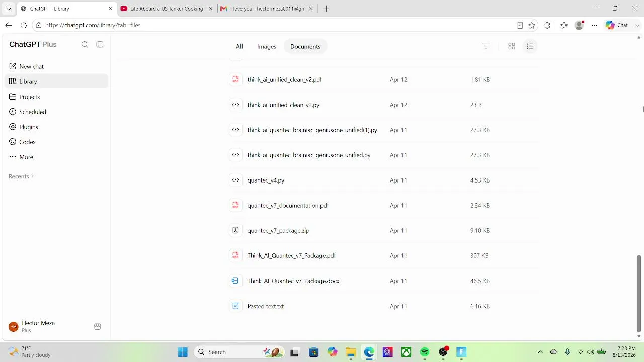
Task: Open File Explorer from taskbar
Action: tap(351, 352)
